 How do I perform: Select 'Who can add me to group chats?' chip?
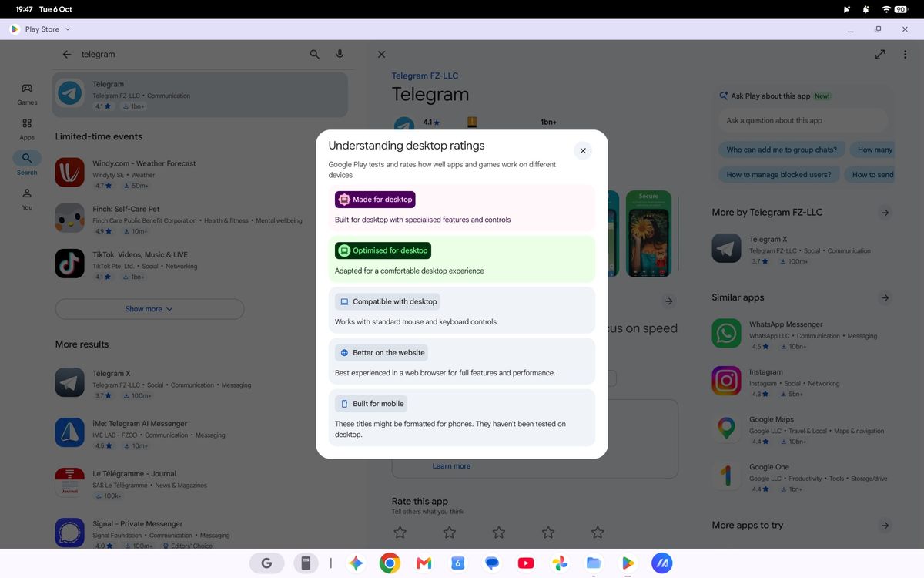pyautogui.click(x=782, y=150)
